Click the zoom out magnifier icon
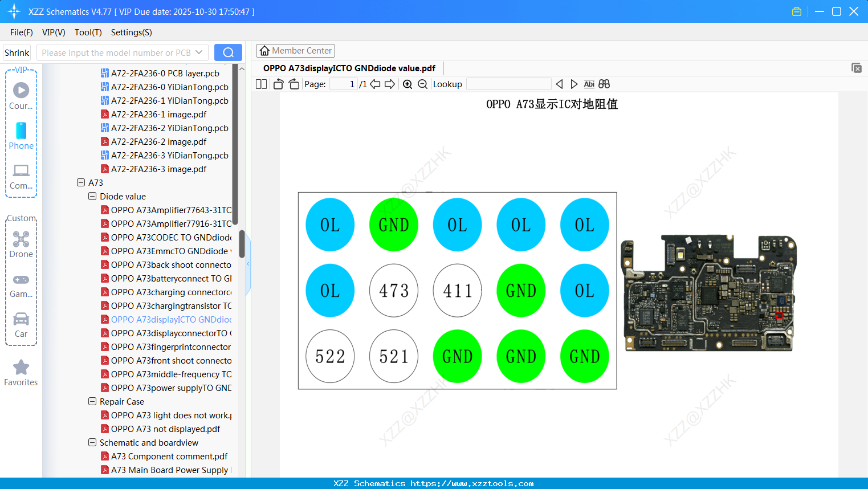 pyautogui.click(x=421, y=84)
